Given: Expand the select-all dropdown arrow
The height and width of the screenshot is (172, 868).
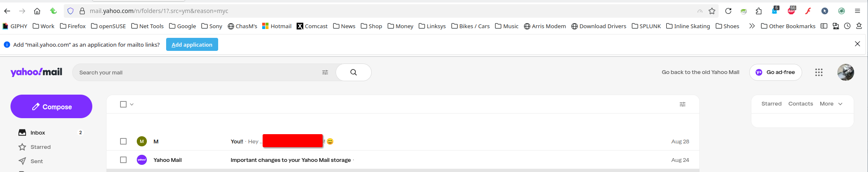Looking at the screenshot, I should [132, 104].
